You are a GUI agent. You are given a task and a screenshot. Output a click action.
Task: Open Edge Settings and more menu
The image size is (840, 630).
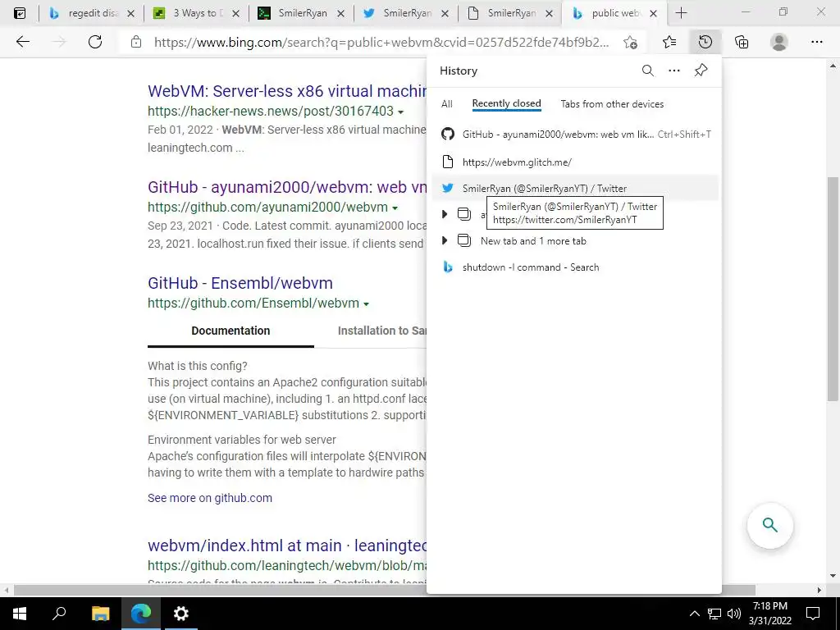tap(816, 42)
